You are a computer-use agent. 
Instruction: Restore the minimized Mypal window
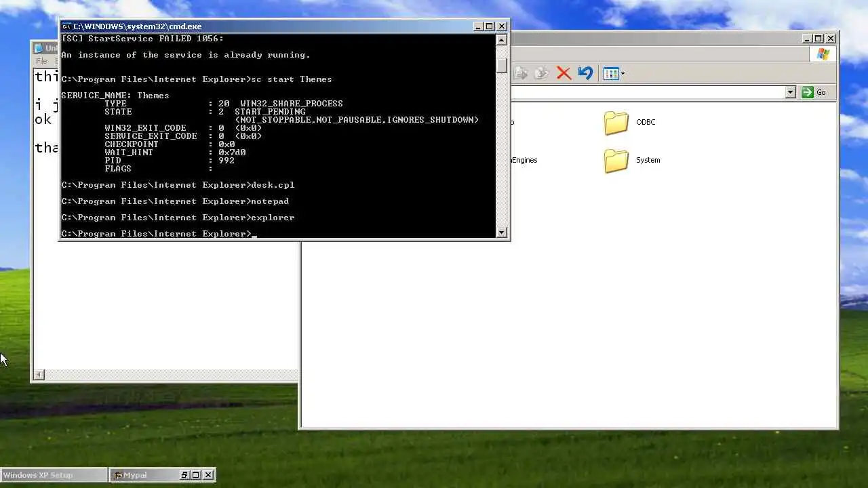point(184,475)
